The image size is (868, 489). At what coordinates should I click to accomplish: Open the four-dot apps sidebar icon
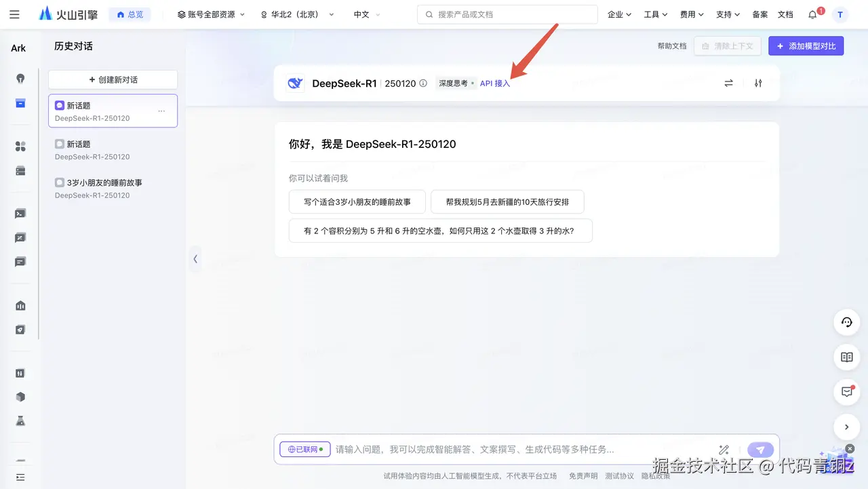coord(20,146)
